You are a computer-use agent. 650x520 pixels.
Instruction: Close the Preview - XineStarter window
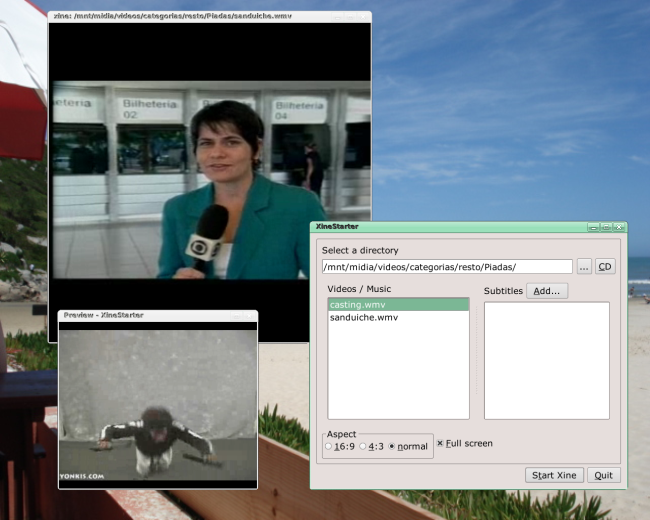(249, 316)
